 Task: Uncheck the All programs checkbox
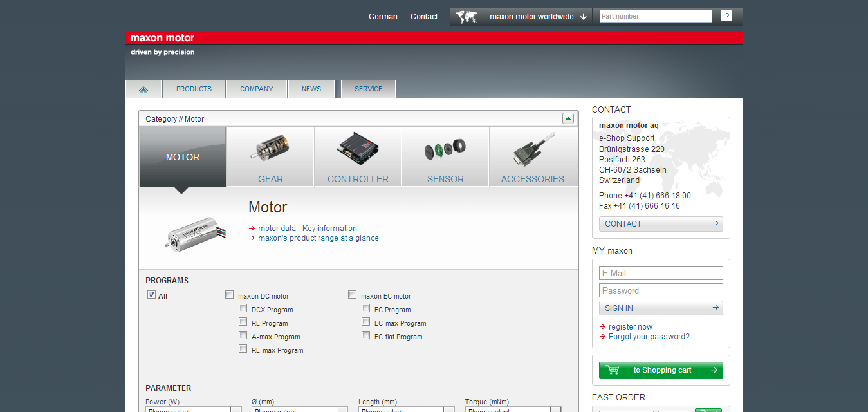pos(151,295)
